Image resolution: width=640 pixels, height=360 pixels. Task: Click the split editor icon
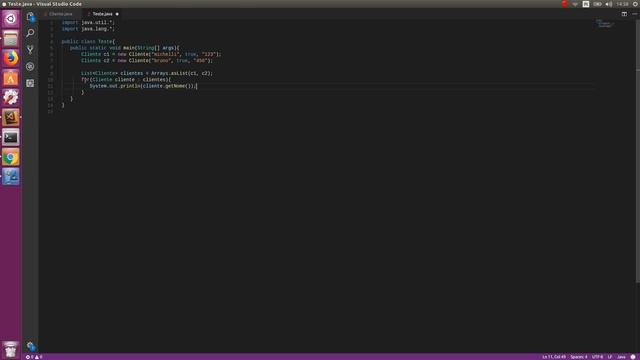[x=624, y=14]
